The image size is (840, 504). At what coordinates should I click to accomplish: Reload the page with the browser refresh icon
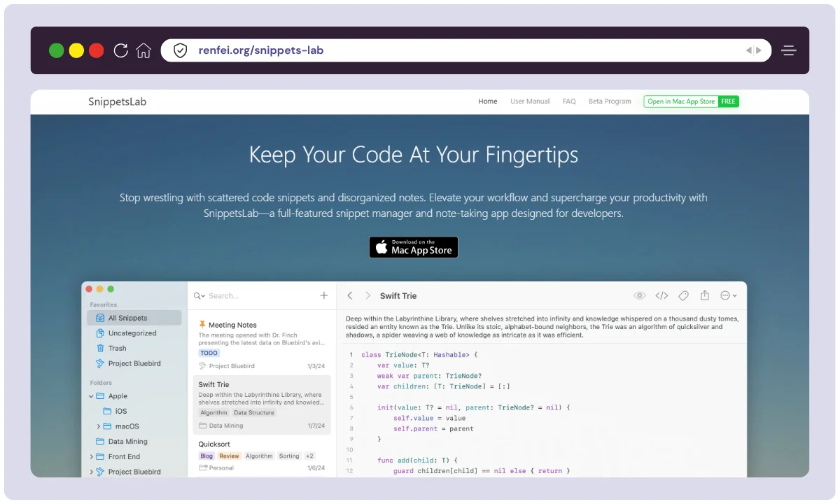120,50
